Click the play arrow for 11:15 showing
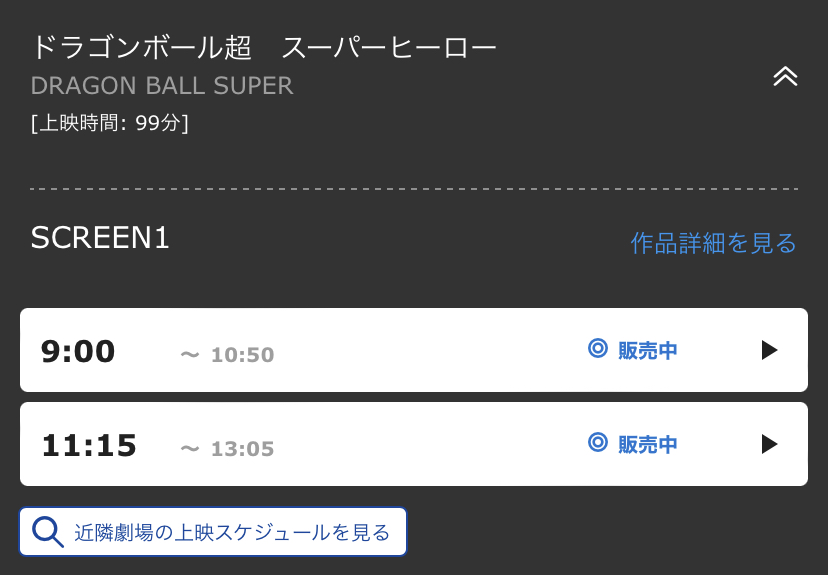 pos(769,444)
